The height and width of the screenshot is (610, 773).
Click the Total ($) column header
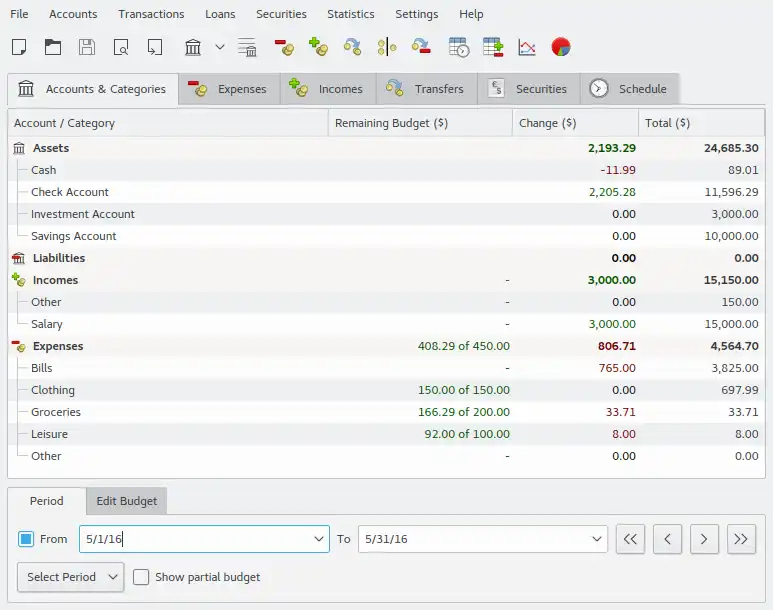pyautogui.click(x=702, y=123)
